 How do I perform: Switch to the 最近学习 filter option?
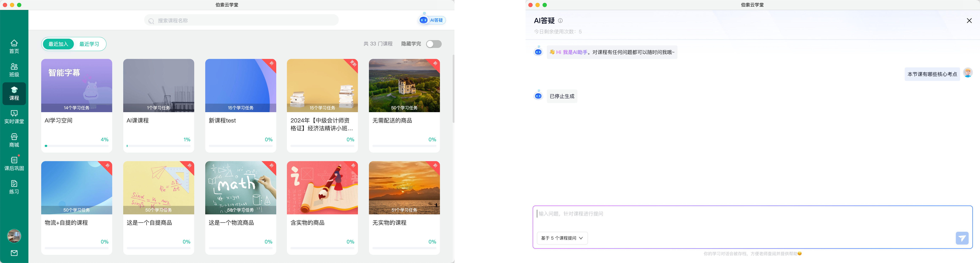(89, 44)
